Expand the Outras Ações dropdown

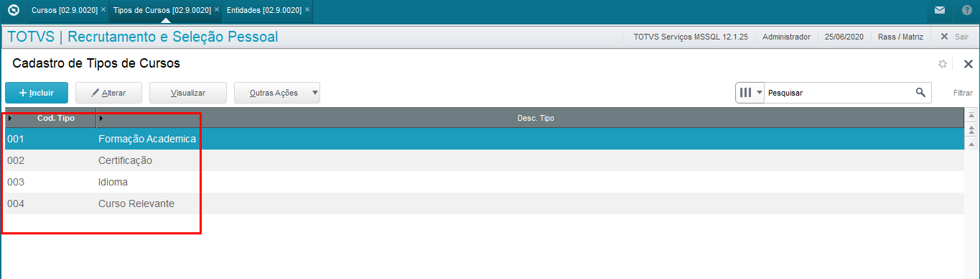click(x=277, y=93)
